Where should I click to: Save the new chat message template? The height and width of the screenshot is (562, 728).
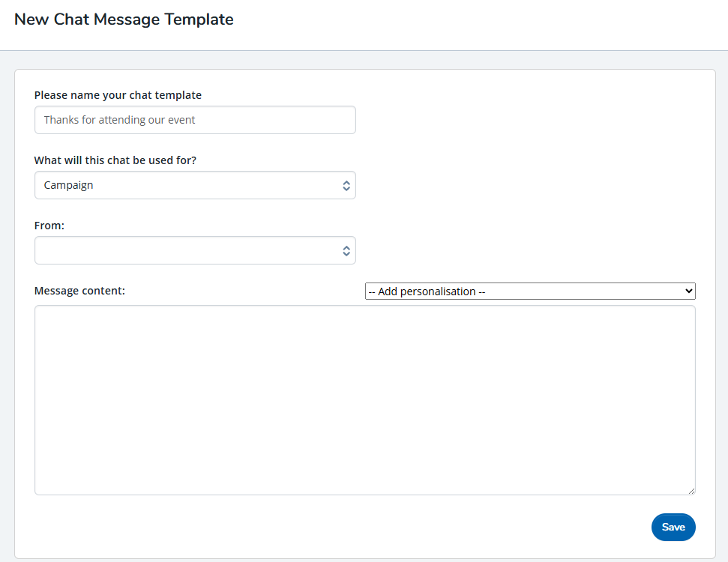tap(673, 527)
